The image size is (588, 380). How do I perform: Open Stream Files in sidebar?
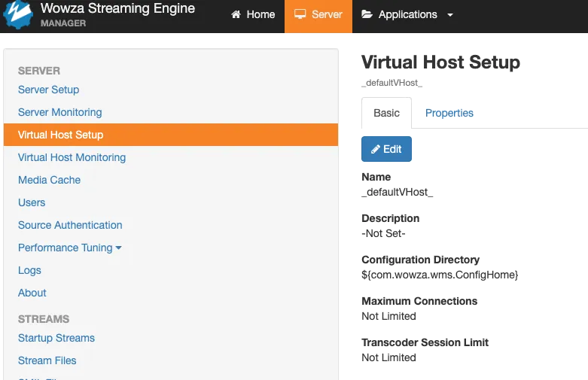47,360
